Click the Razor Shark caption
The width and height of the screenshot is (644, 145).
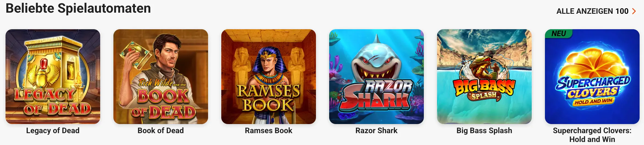click(x=376, y=131)
